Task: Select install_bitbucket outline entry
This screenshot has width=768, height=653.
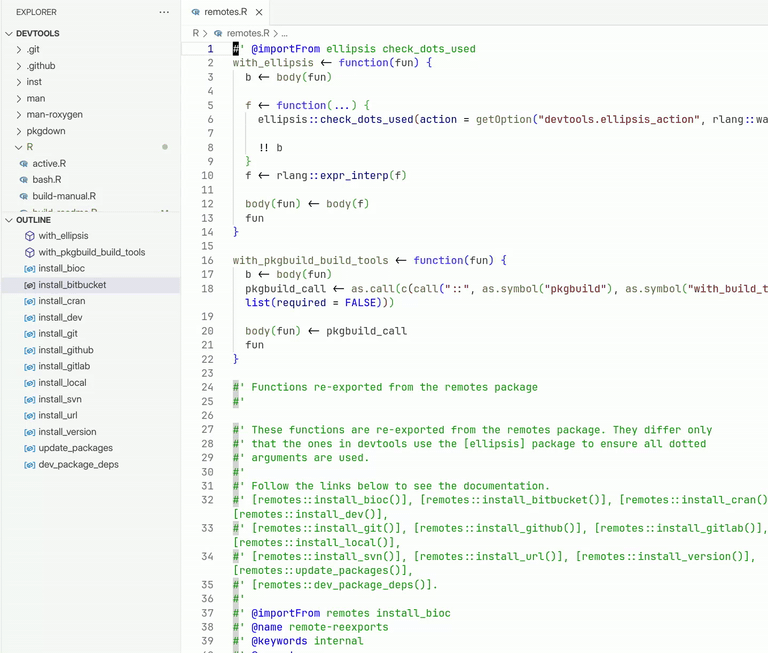Action: click(72, 285)
